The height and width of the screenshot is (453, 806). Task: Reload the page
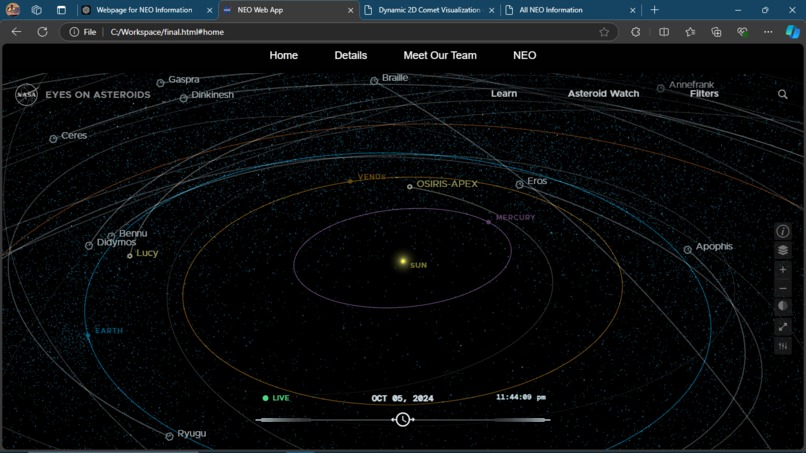[x=43, y=32]
